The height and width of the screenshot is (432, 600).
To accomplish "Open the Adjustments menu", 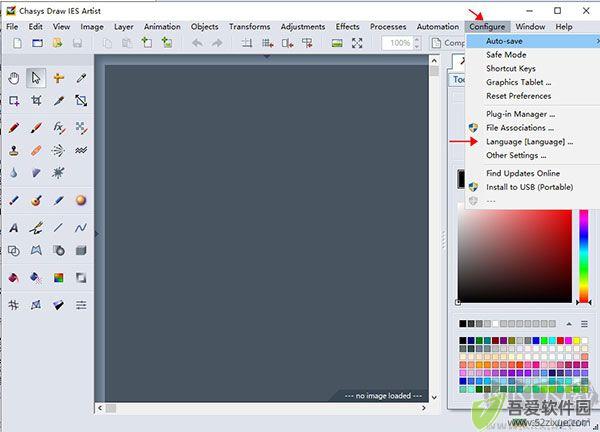I will click(303, 27).
